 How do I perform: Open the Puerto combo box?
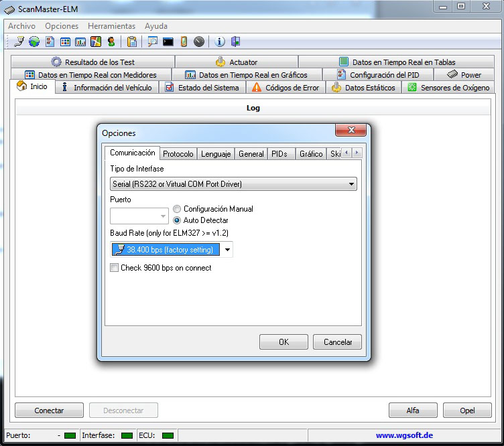click(163, 216)
